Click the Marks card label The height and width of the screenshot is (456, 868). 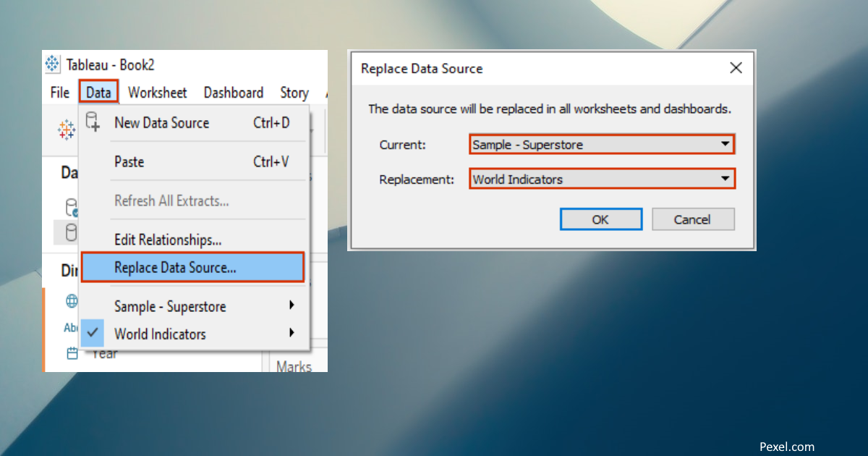(294, 366)
